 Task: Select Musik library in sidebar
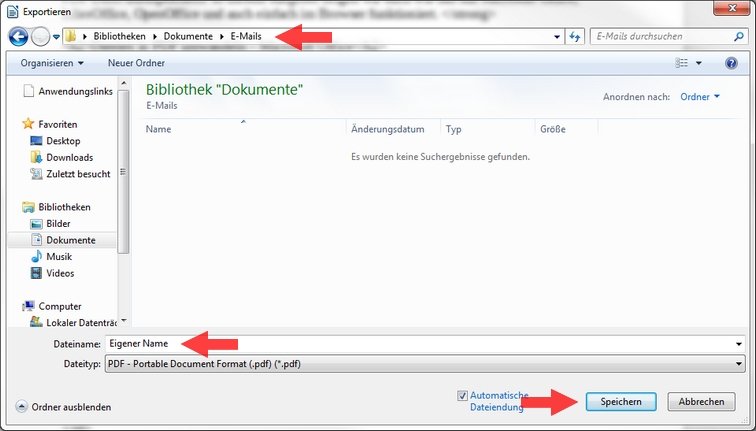coord(59,257)
